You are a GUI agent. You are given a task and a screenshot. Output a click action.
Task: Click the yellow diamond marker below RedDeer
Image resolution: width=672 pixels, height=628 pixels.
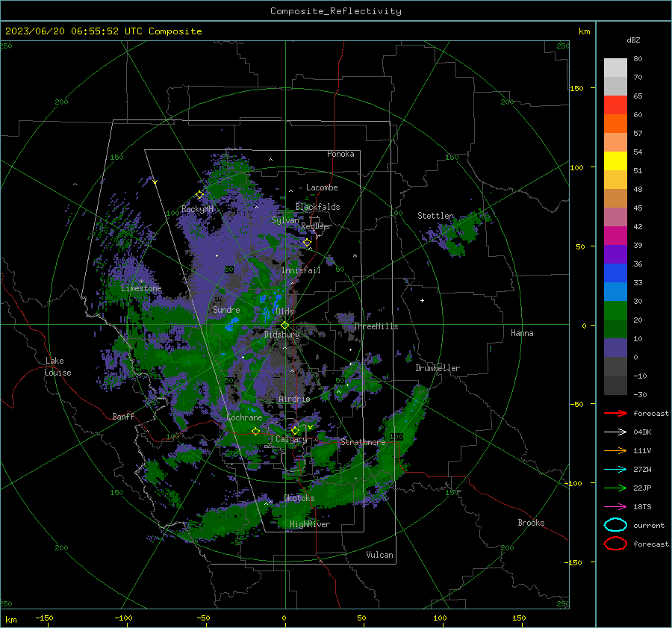point(307,243)
